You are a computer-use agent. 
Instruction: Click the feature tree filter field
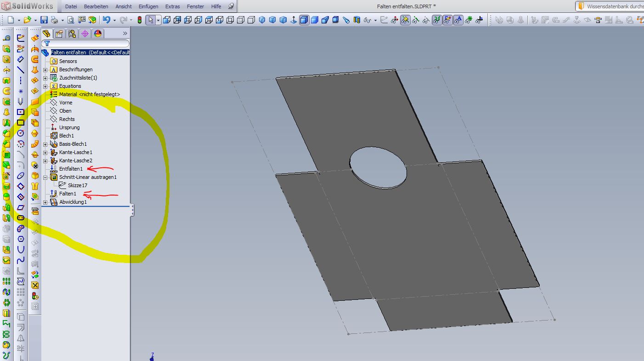pos(87,43)
